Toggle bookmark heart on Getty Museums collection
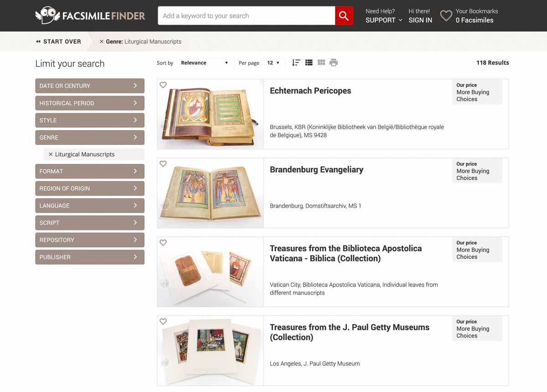The height and width of the screenshot is (392, 547). click(x=163, y=321)
